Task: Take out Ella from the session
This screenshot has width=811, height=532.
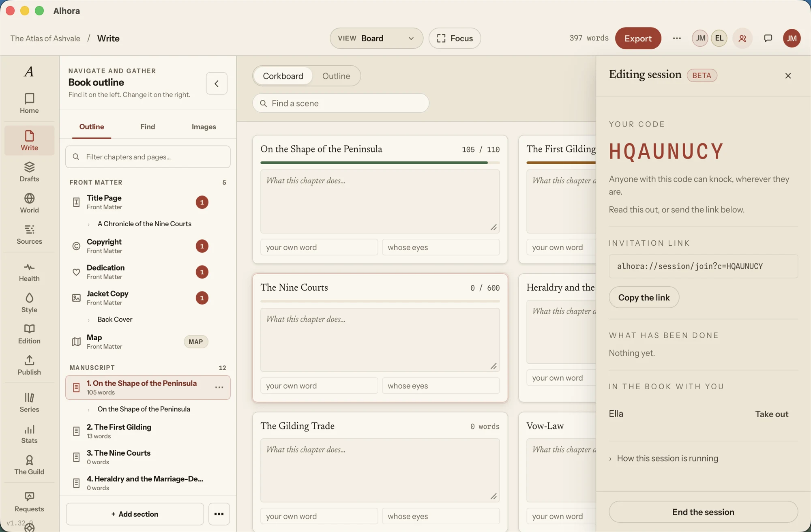Action: [772, 414]
